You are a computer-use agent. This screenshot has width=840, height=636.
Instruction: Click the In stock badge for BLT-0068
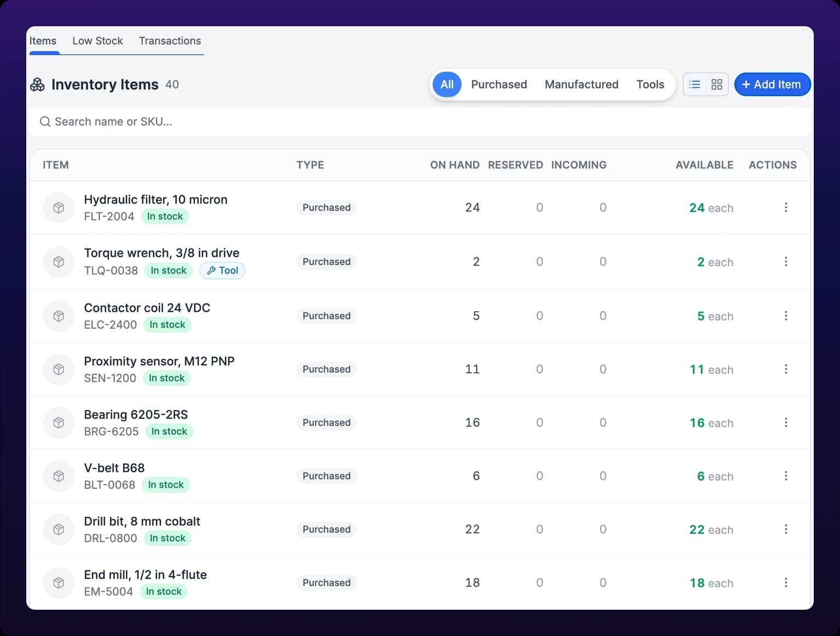pyautogui.click(x=166, y=485)
